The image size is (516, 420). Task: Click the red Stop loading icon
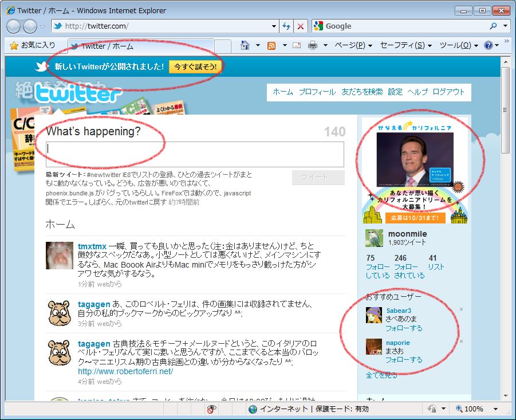301,26
